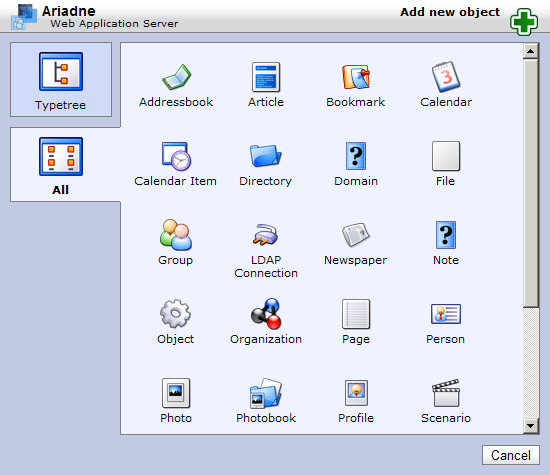Open the Directory folder icon
This screenshot has height=475, width=550.
coord(266,155)
